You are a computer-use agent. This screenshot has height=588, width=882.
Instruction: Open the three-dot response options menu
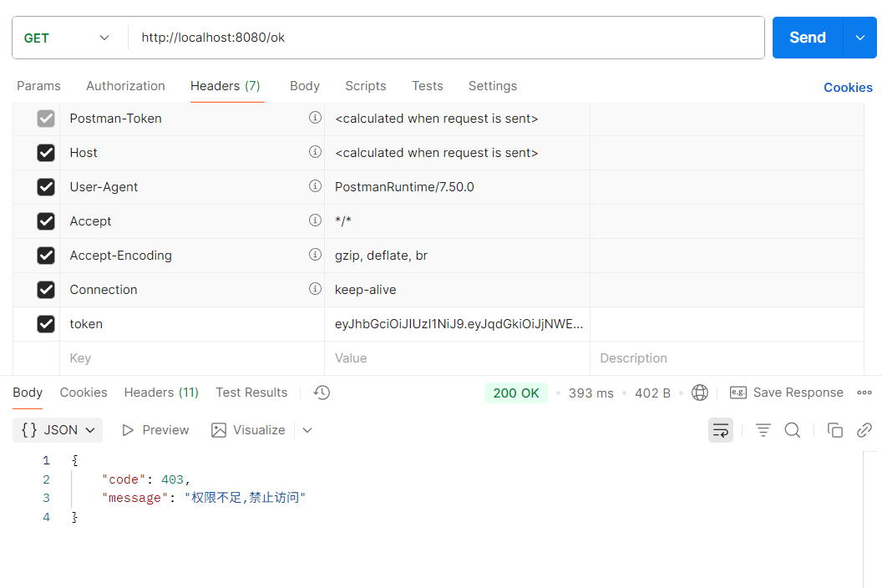coord(864,393)
